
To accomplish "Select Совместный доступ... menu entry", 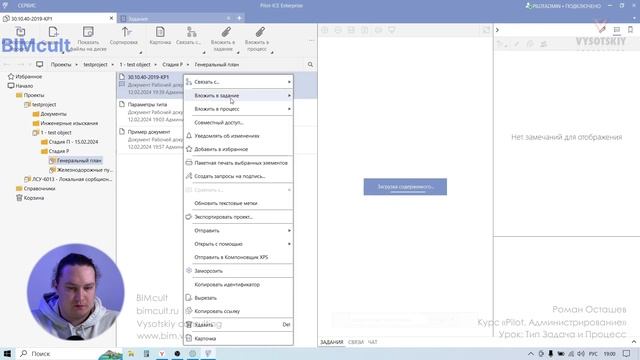I will pyautogui.click(x=238, y=122).
